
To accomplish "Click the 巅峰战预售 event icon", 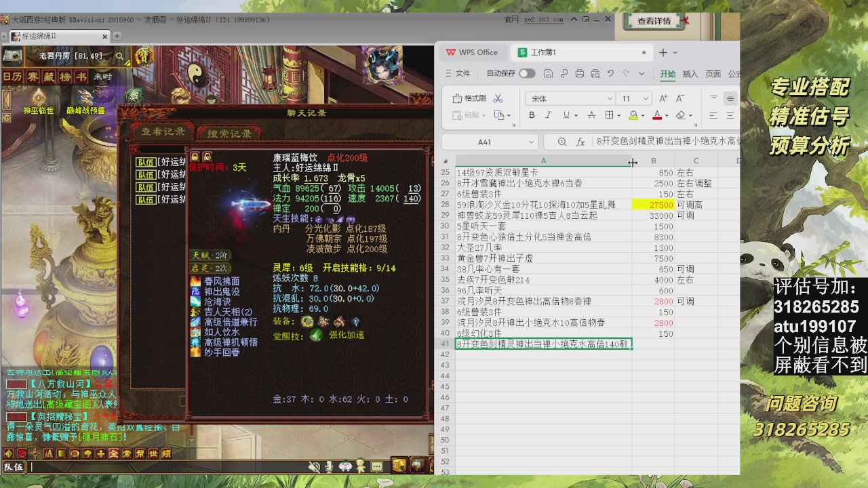I will [x=85, y=98].
